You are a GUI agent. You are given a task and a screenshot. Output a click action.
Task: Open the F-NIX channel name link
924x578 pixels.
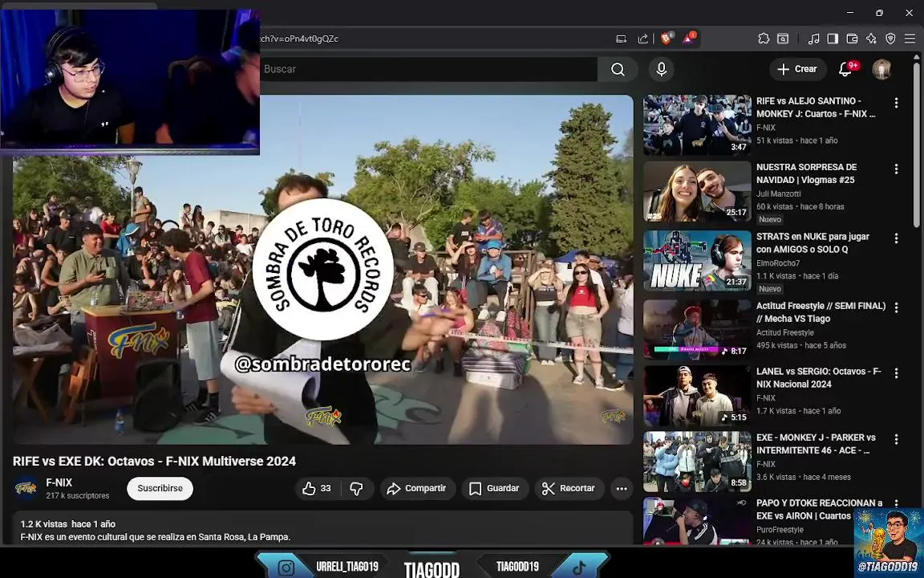(x=59, y=482)
